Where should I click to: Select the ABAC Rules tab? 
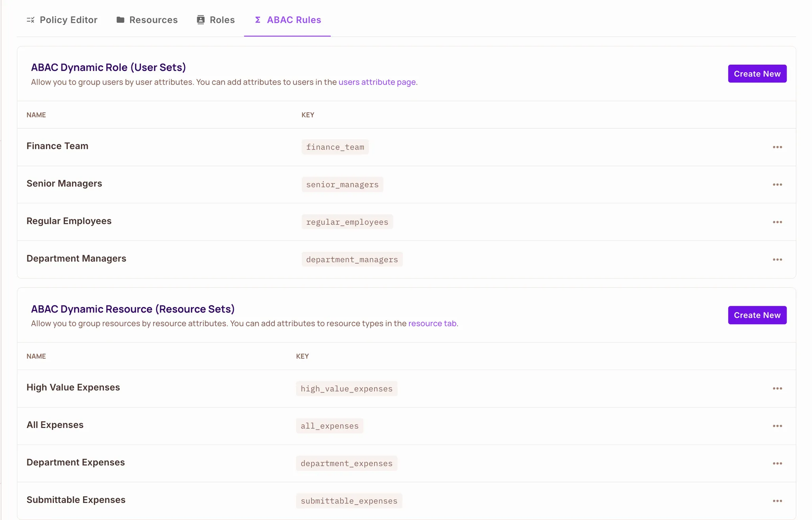pos(287,20)
